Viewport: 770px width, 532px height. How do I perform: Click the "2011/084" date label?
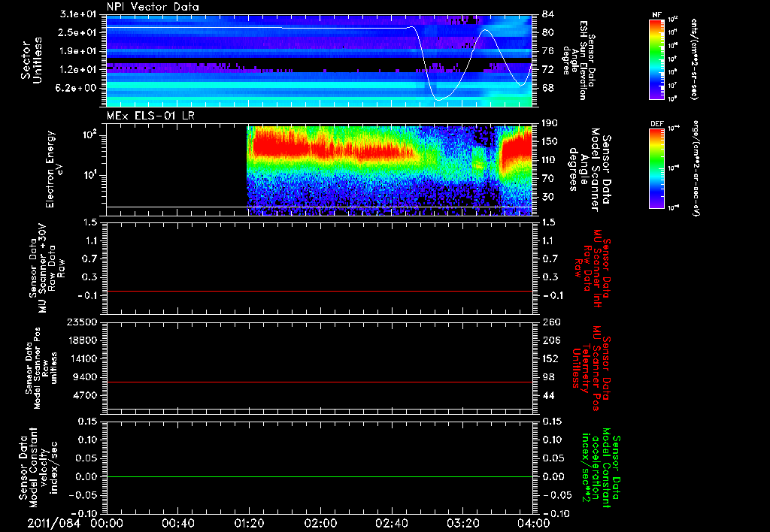click(53, 523)
